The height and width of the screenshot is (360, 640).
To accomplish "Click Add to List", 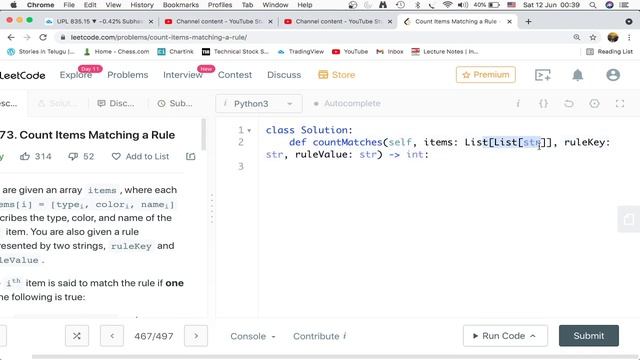I will coord(140,156).
